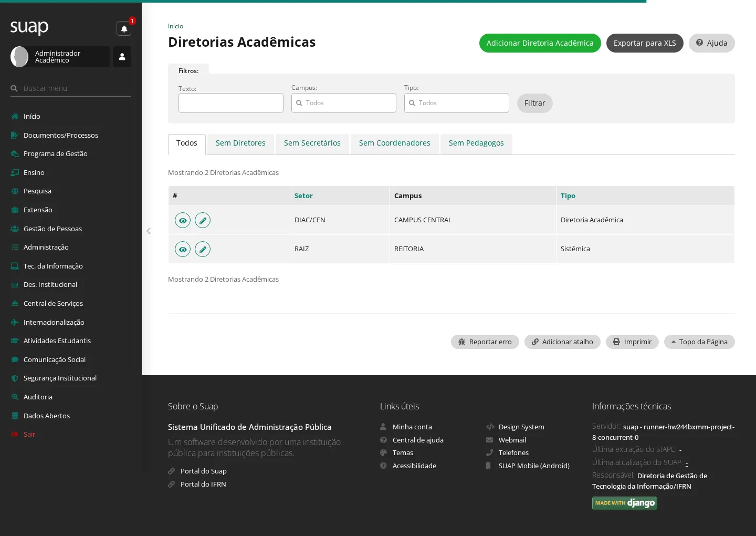
Task: Switch to the Sem Diretores tab
Action: tap(240, 143)
